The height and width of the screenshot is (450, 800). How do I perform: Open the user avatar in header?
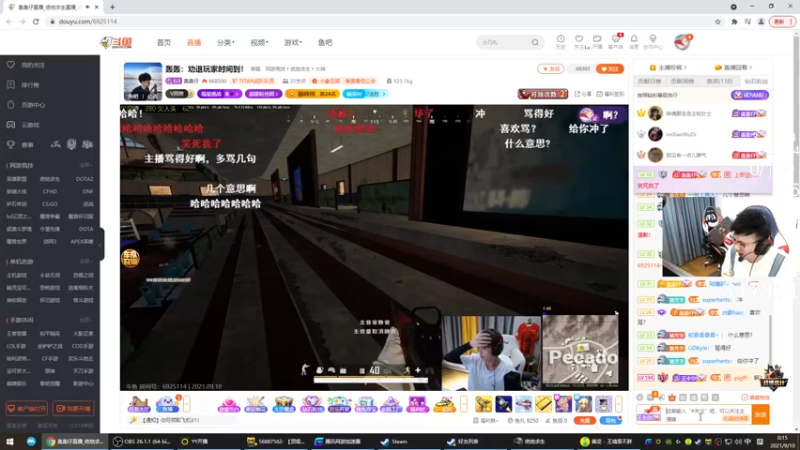click(x=682, y=42)
